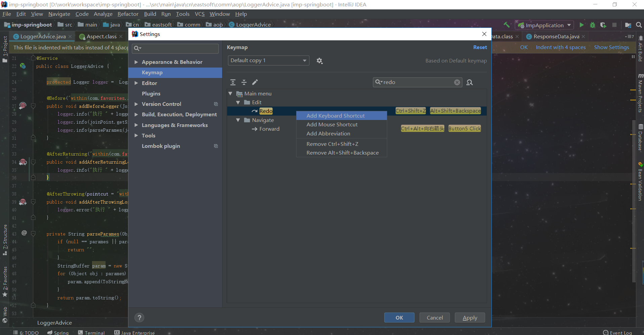The image size is (644, 335).
Task: Click gutter icon on line 39
Action: 23,202
